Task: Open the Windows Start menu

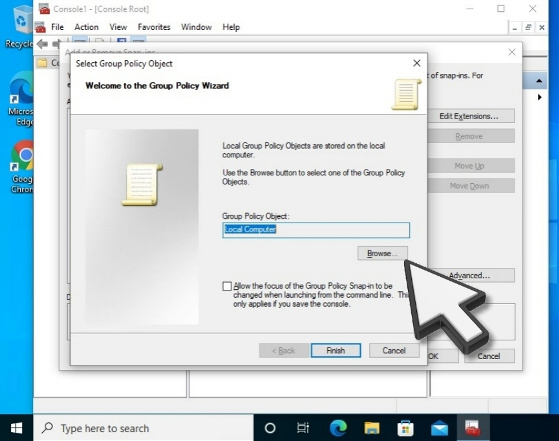Action: pos(16,428)
